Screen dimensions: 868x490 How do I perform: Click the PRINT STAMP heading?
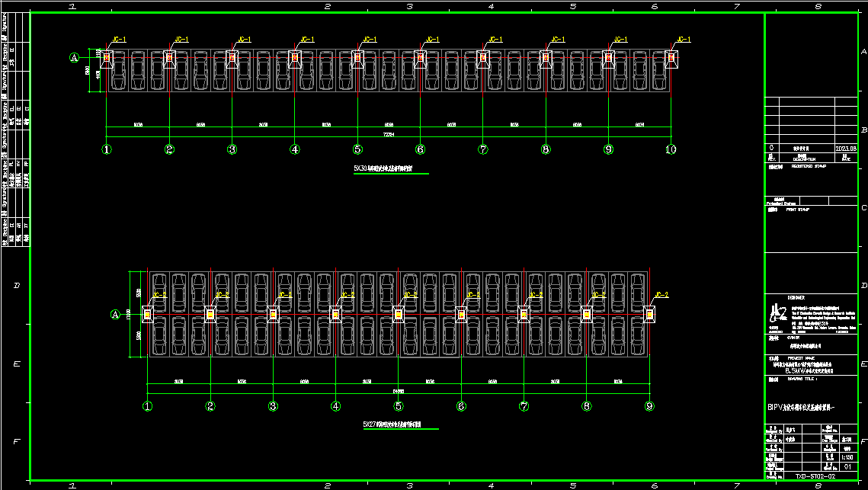[798, 210]
